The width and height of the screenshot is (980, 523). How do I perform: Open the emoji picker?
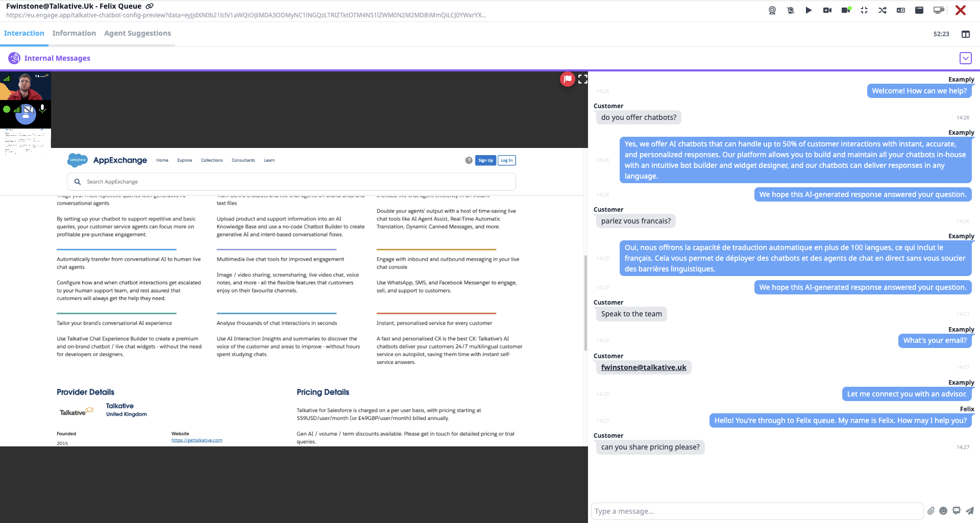pyautogui.click(x=943, y=511)
